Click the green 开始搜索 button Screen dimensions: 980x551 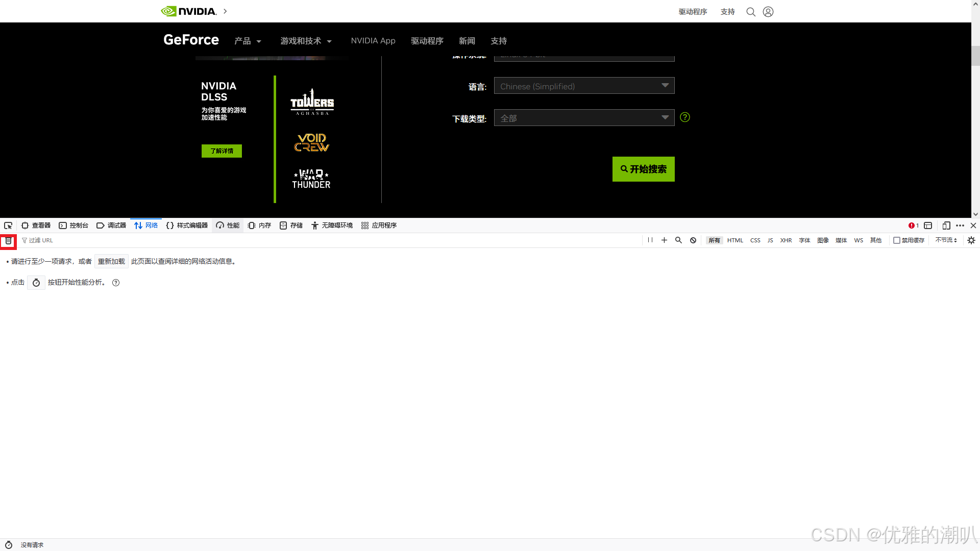pyautogui.click(x=643, y=169)
